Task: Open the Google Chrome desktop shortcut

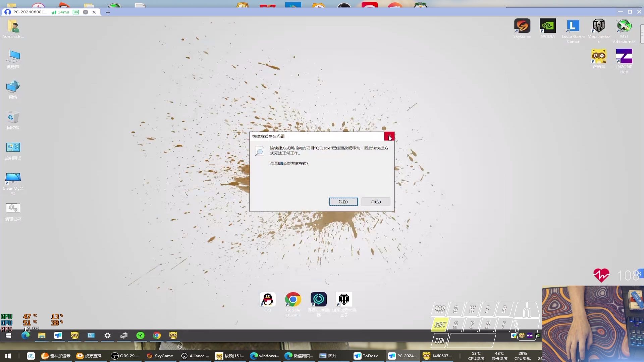Action: 293,300
